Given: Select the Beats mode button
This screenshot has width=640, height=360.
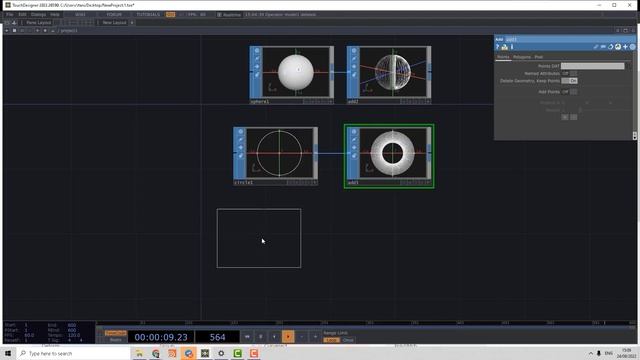Looking at the screenshot, I should click(x=116, y=340).
